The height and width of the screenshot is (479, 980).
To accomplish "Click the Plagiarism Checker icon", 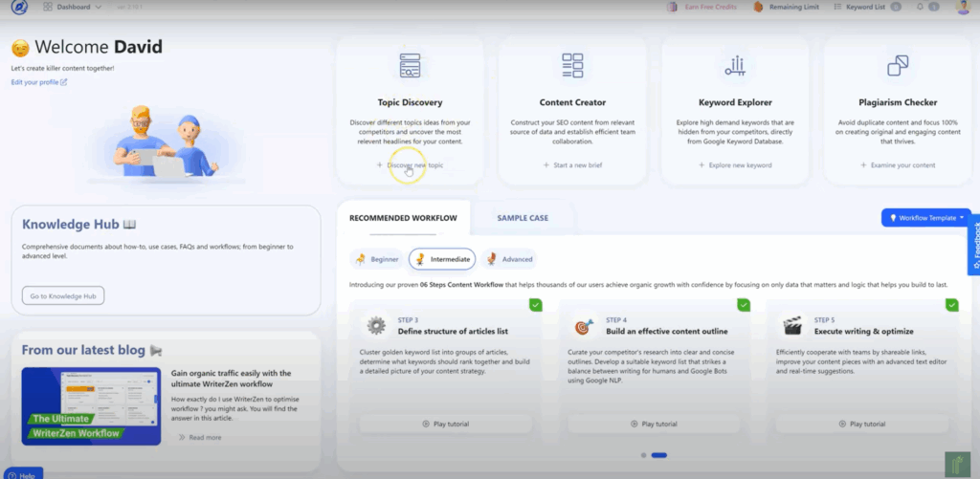I will click(898, 66).
